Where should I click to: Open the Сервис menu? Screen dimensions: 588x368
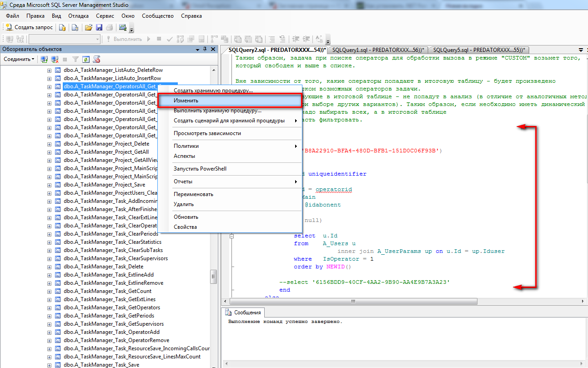(x=105, y=16)
